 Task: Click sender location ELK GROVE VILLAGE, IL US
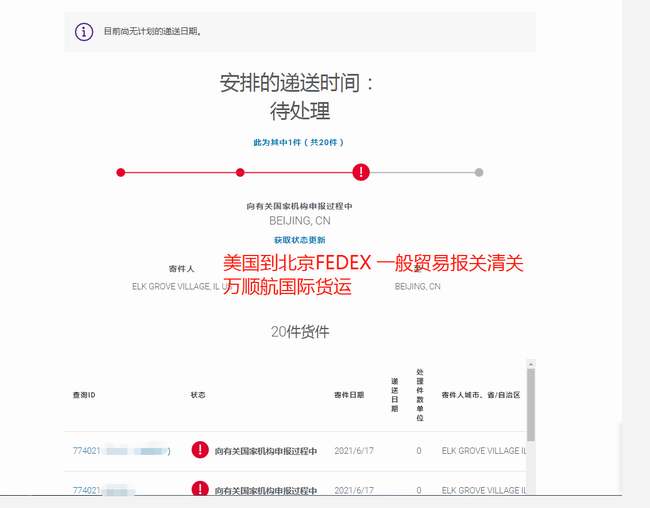(182, 287)
